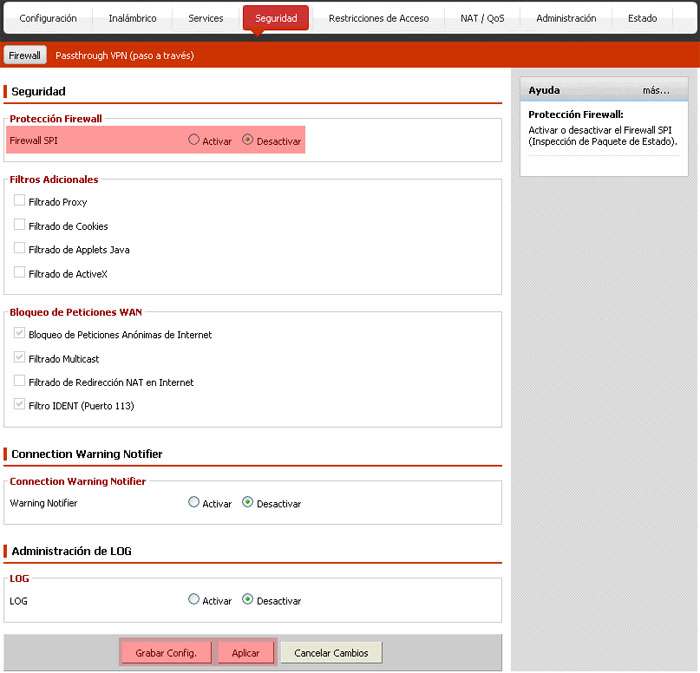
Task: Open the Services tab
Action: coord(206,18)
